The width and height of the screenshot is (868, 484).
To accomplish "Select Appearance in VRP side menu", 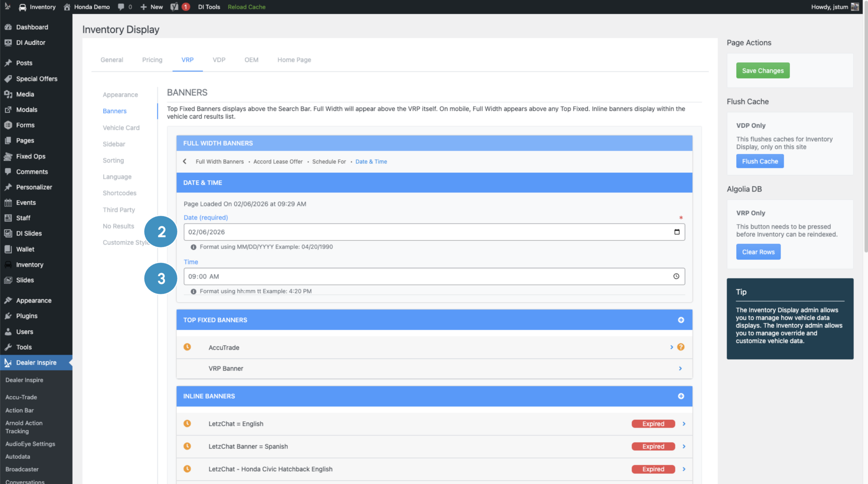I will 120,95.
